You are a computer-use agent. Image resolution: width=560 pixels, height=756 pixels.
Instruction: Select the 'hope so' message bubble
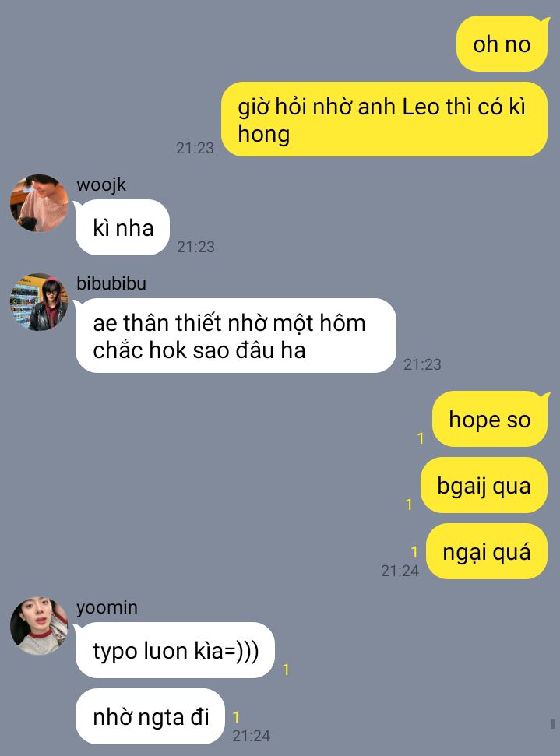click(490, 419)
